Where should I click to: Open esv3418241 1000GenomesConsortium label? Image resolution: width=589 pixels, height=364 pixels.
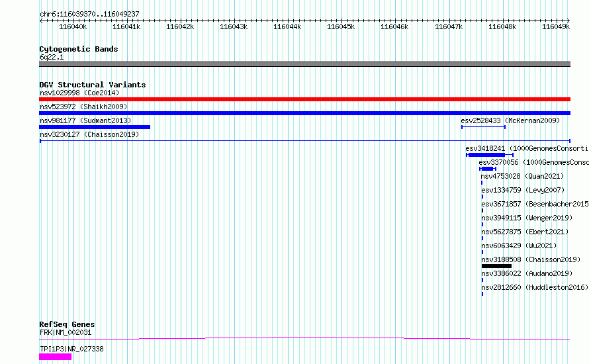(x=527, y=148)
